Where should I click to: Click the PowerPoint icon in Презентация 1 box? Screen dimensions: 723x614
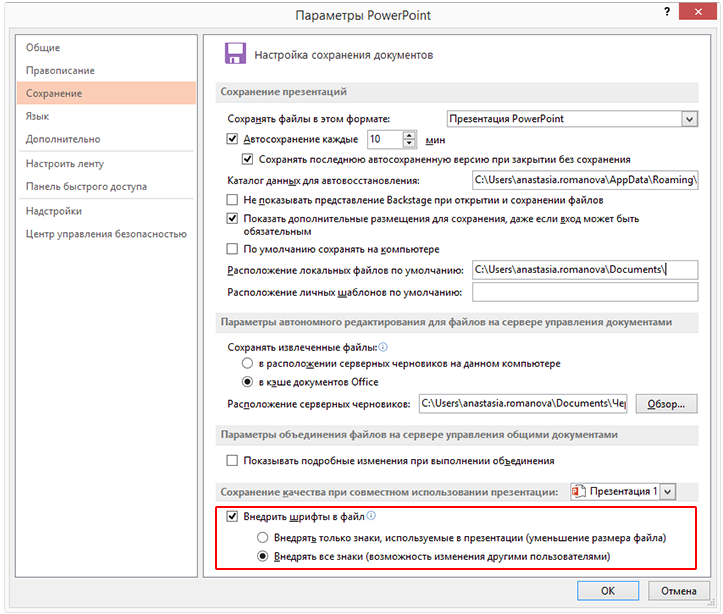point(578,491)
